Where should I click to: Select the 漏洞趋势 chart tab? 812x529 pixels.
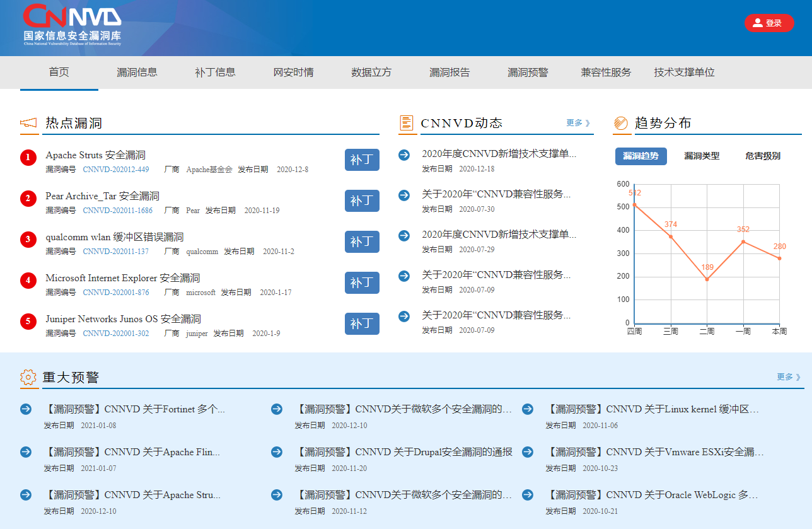click(641, 156)
